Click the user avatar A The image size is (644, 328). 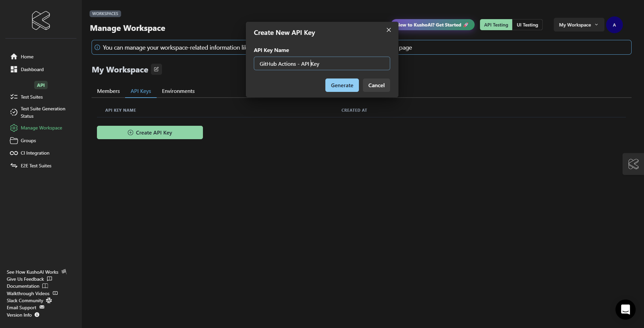[614, 25]
